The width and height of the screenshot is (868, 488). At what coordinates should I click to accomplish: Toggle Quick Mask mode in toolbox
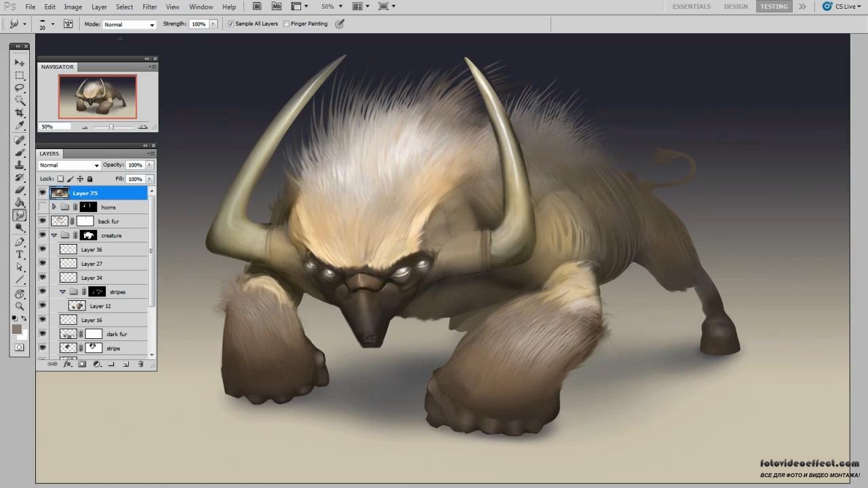coord(20,347)
